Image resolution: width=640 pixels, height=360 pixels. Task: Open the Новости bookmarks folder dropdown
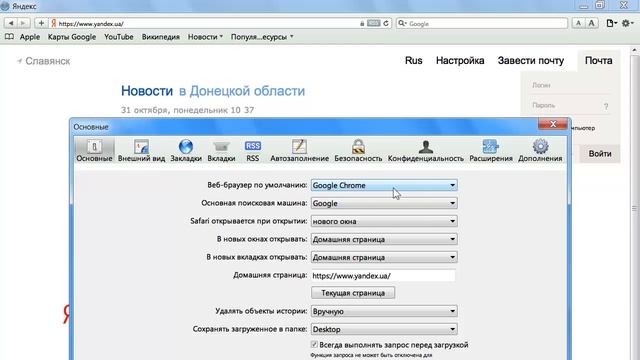point(205,37)
